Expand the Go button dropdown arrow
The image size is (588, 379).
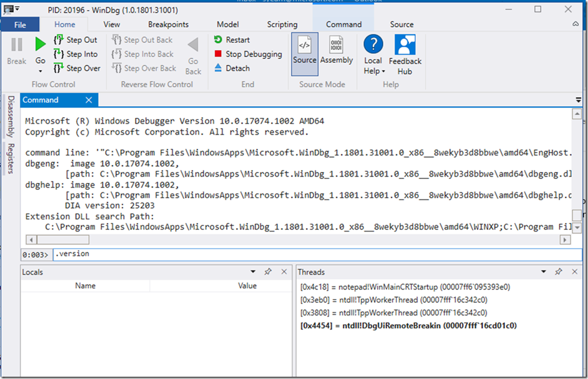[x=40, y=71]
